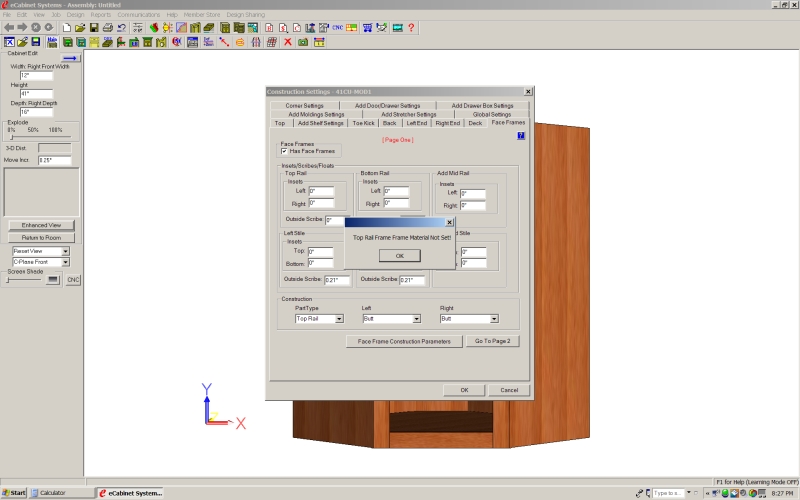
Task: Click the blue X window icon in second toolbar
Action: 9,42
